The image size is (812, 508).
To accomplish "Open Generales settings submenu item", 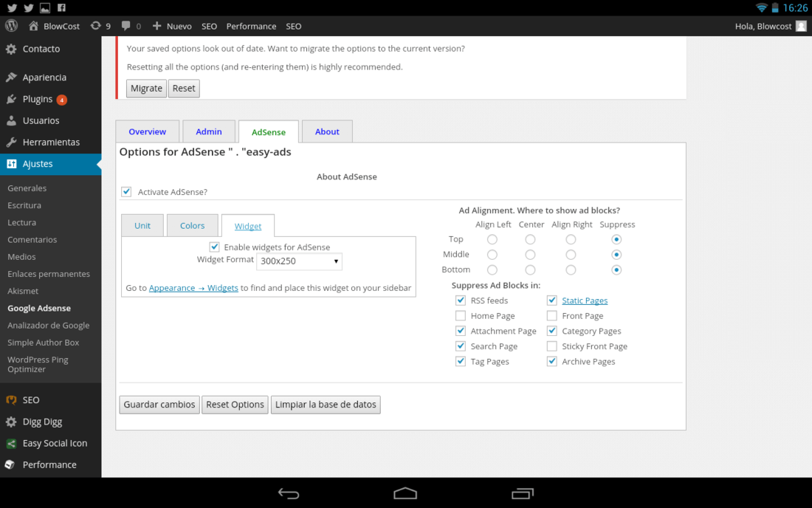I will point(27,188).
